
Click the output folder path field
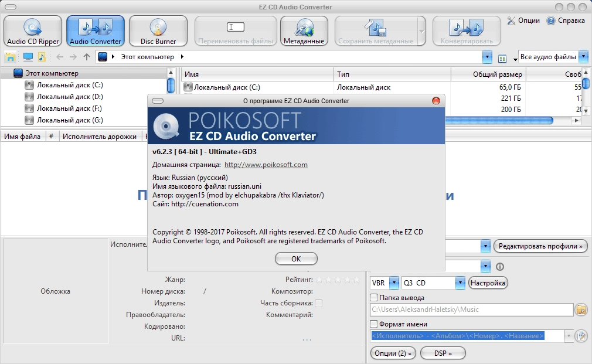point(472,309)
